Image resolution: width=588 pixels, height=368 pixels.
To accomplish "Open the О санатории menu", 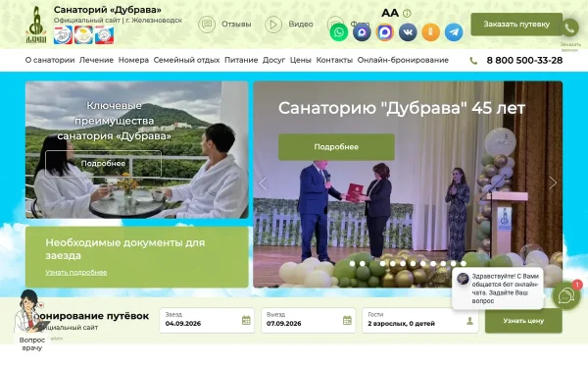I will point(50,60).
